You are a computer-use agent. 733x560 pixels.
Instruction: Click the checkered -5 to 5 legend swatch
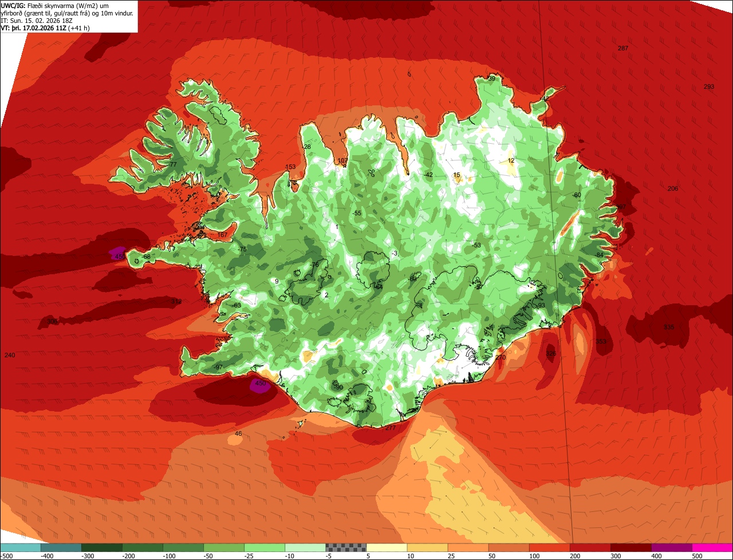[x=346, y=547]
